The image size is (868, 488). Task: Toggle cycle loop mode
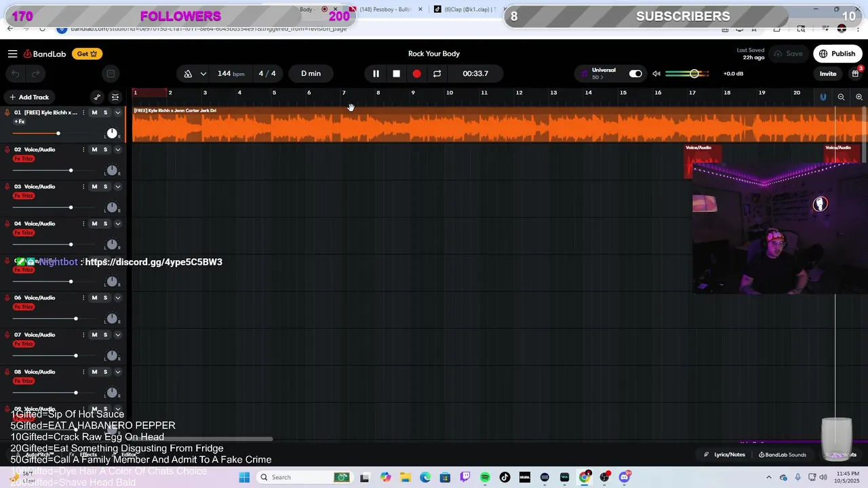click(x=437, y=73)
